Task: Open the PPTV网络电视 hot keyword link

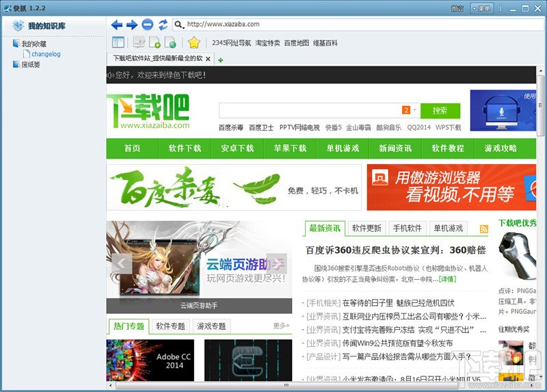Action: pos(299,128)
